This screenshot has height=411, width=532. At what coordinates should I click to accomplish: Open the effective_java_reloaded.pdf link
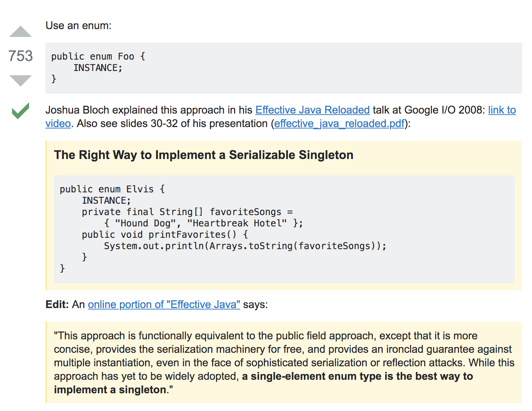pos(339,124)
